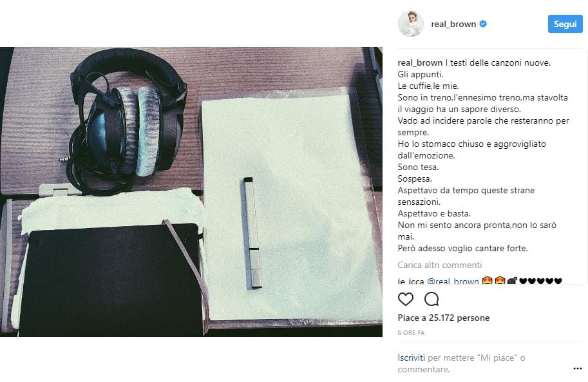Viewport: 588px width, 382px height.
Task: Load more comments via Carica altri commenti
Action: point(439,265)
